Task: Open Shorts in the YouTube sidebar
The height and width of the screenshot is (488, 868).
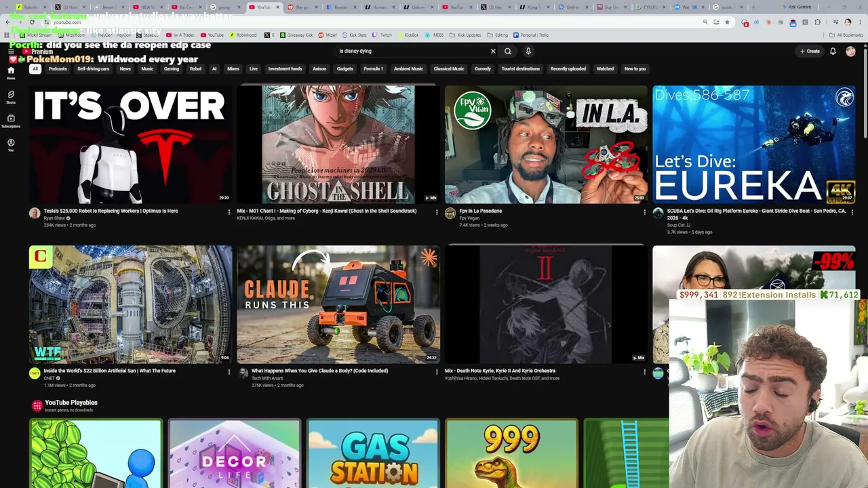Action: [11, 98]
